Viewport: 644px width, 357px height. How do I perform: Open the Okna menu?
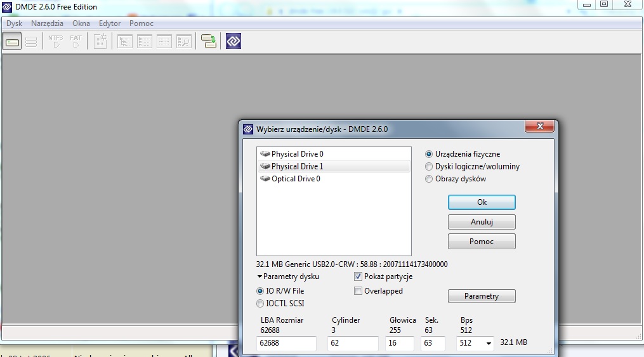point(81,23)
